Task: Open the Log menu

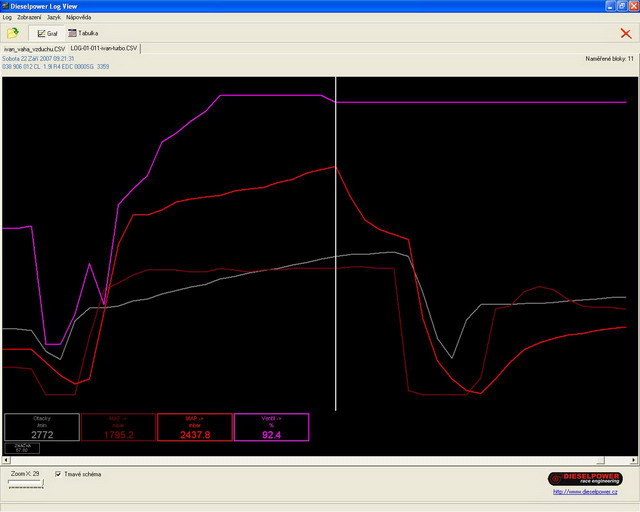Action: tap(7, 18)
